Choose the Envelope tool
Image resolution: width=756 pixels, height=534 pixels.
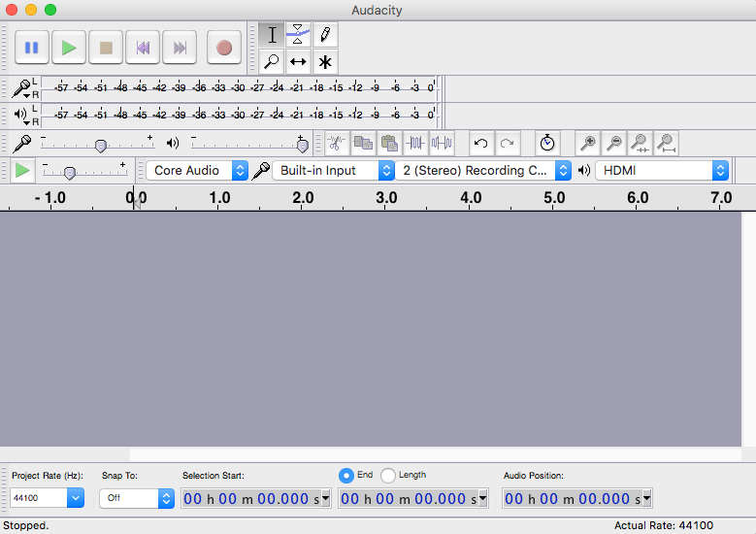(x=298, y=35)
